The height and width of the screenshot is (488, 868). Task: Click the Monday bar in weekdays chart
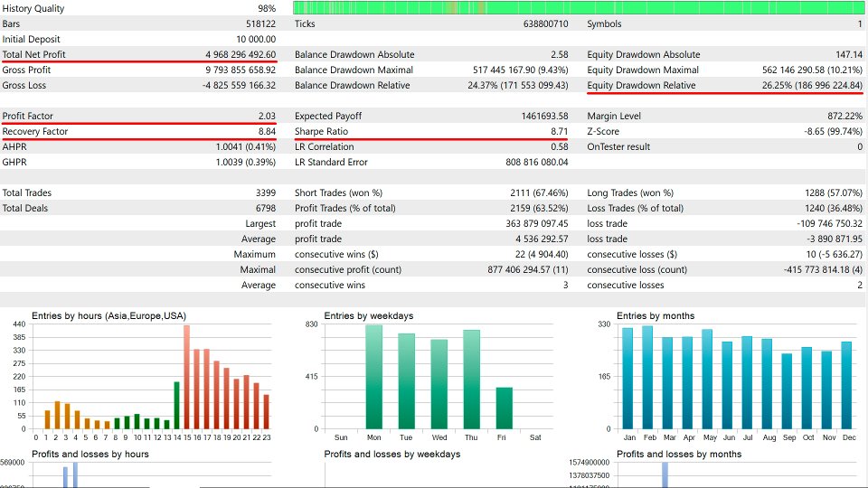point(373,377)
